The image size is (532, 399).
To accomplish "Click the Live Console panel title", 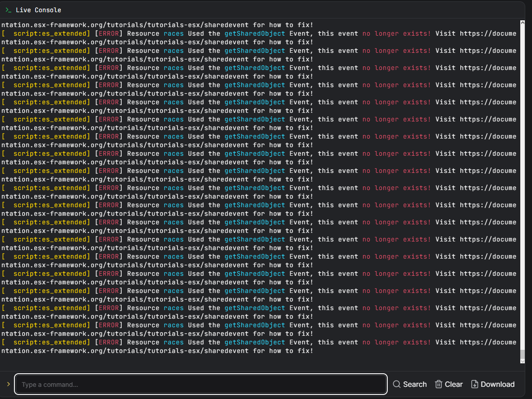I will 38,10.
